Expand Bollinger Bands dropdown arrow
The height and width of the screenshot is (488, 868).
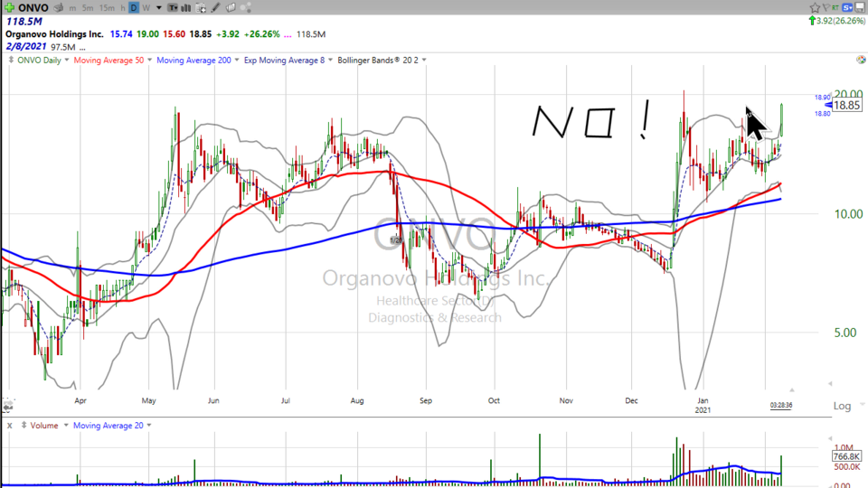tap(424, 60)
